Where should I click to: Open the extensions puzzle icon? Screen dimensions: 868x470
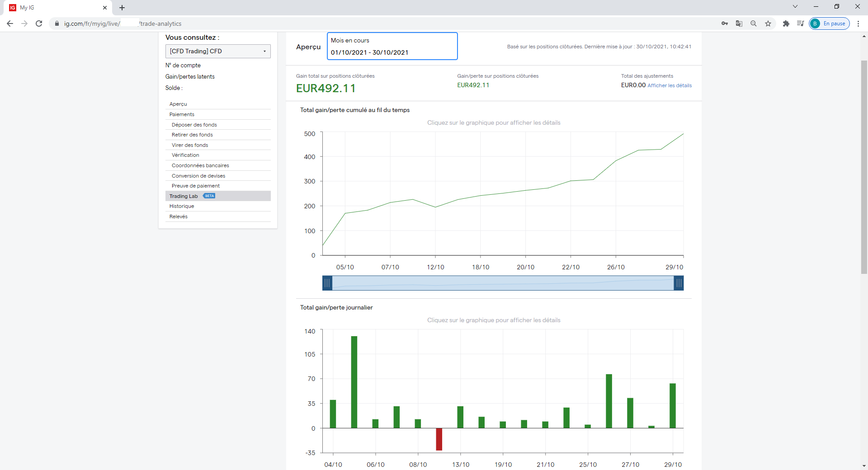click(786, 23)
